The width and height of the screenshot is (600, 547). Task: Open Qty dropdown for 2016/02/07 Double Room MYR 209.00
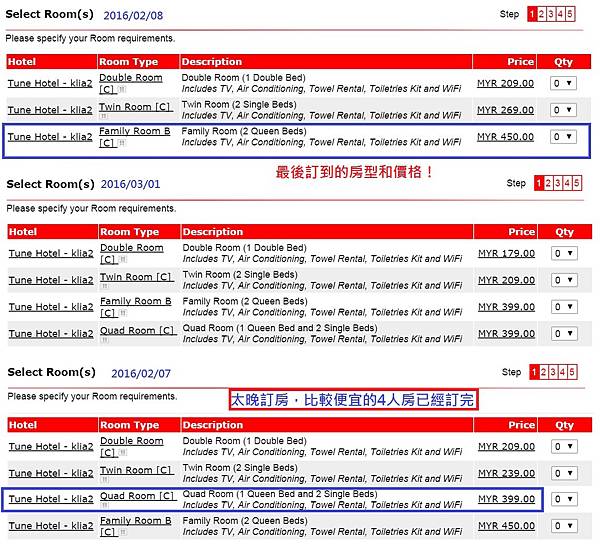point(564,446)
